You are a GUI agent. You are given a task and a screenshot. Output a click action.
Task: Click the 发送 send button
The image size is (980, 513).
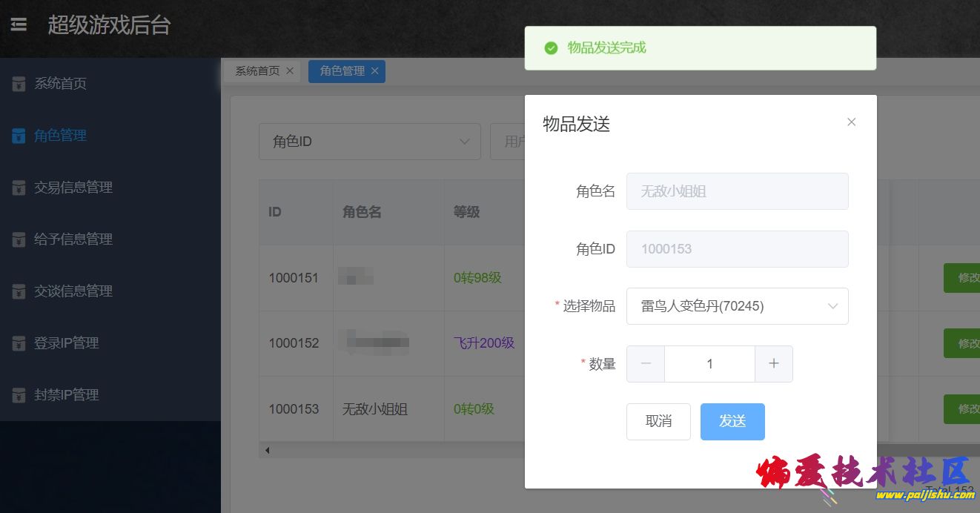[x=732, y=421]
